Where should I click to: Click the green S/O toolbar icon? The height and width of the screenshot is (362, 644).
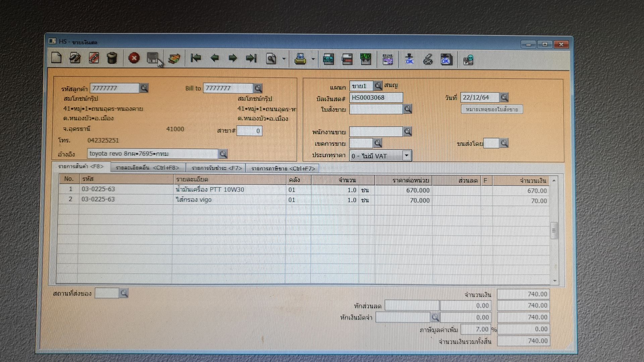(x=365, y=59)
